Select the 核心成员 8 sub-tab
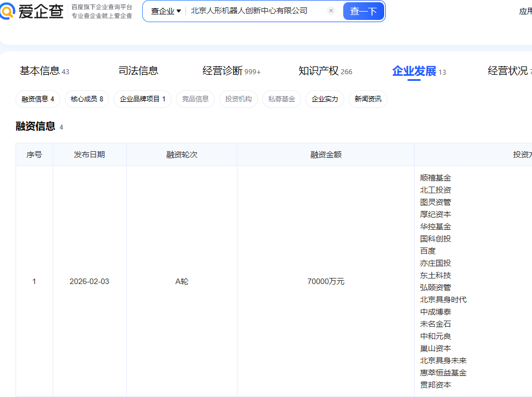The width and height of the screenshot is (532, 397). (x=87, y=99)
